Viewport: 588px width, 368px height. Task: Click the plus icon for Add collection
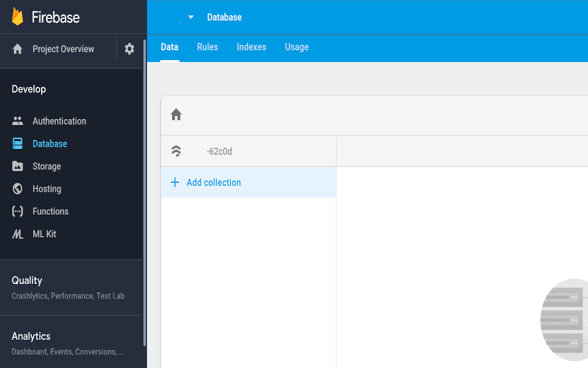(175, 183)
